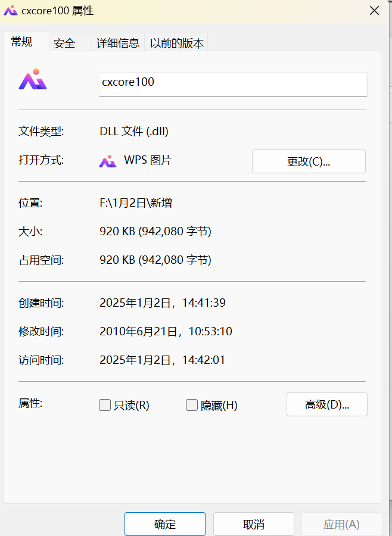Viewport: 392px width, 536px height.
Task: Enable the 隐藏(H) checkbox
Action: point(192,404)
